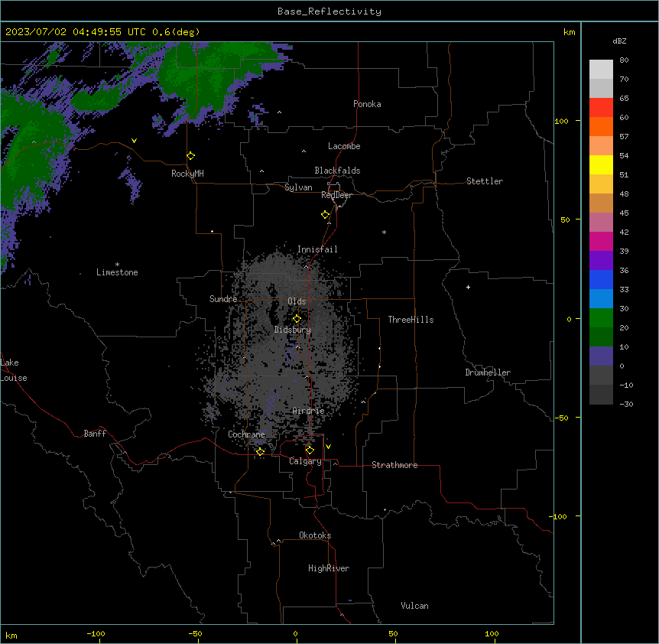Click the yellow diamond marker above Calgary
The image size is (659, 644).
click(310, 450)
